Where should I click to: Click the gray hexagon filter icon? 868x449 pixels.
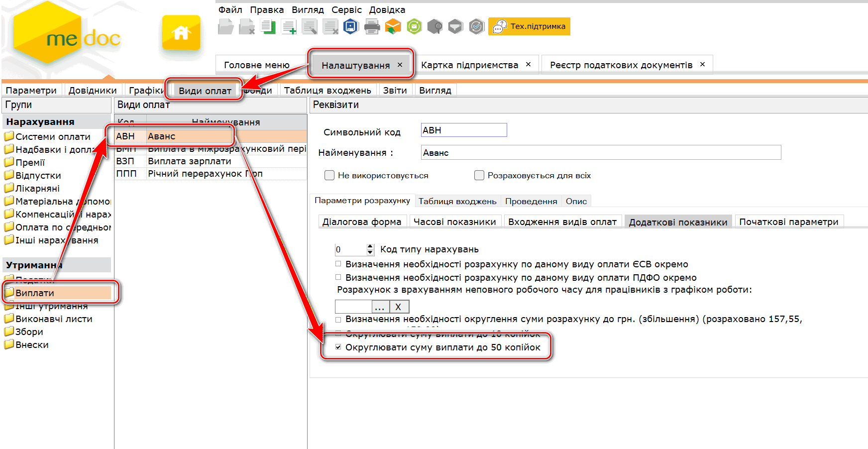(455, 26)
